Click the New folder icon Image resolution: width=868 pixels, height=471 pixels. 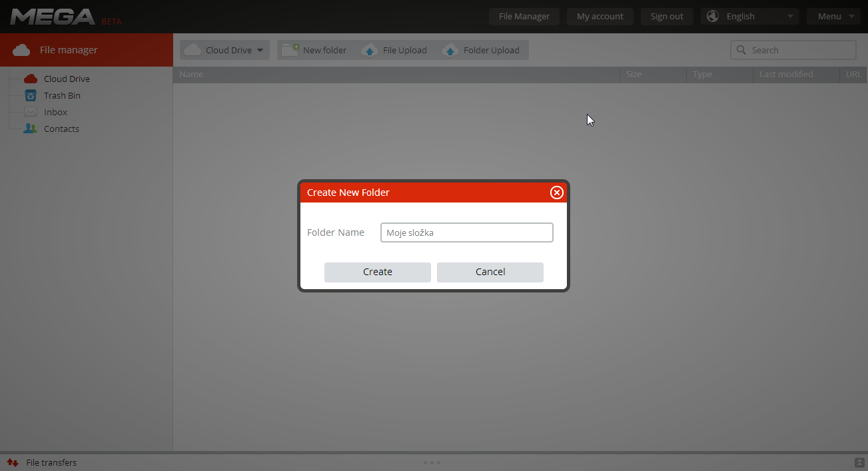coord(290,50)
